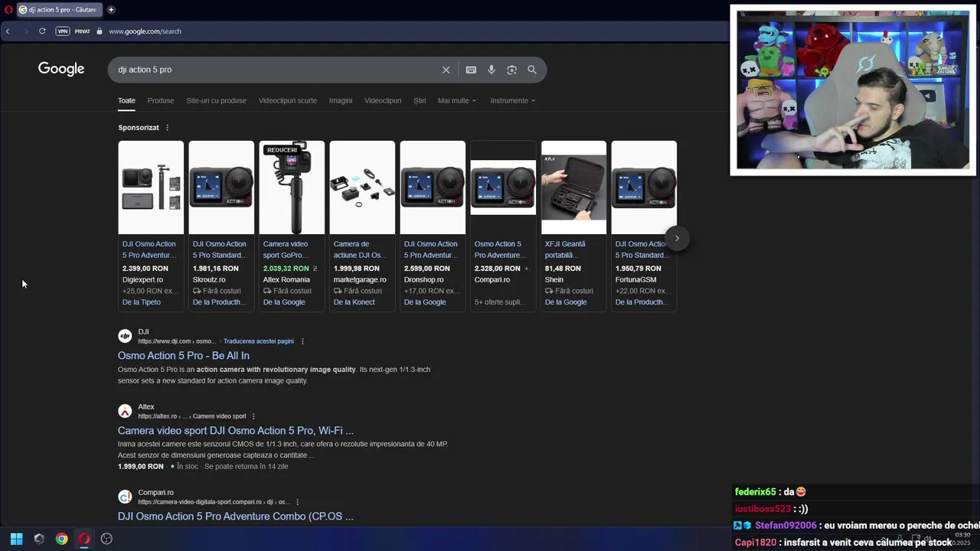
Task: Click the 2.599,00 RON price
Action: pyautogui.click(x=427, y=269)
